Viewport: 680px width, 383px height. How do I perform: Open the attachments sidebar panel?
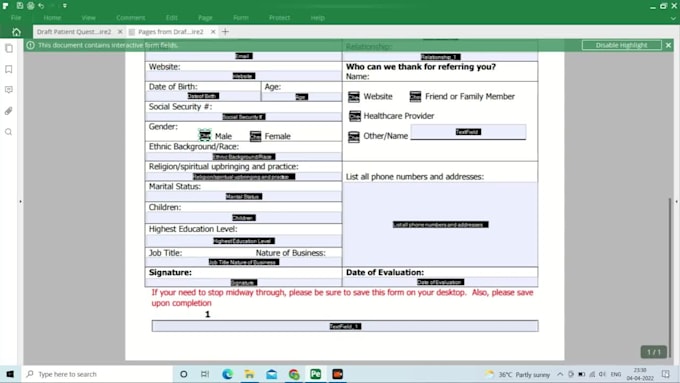pos(9,111)
